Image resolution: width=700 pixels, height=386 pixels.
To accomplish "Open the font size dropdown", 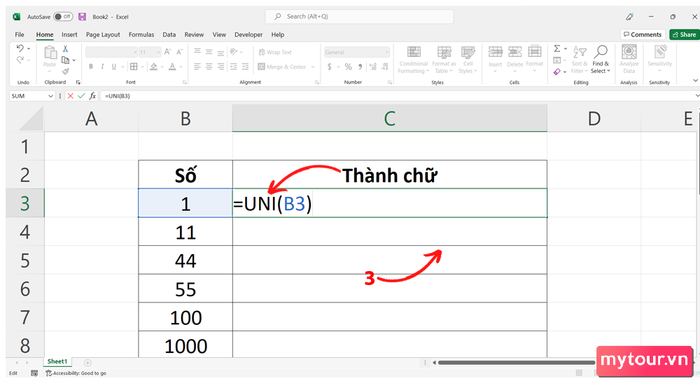I will (158, 52).
